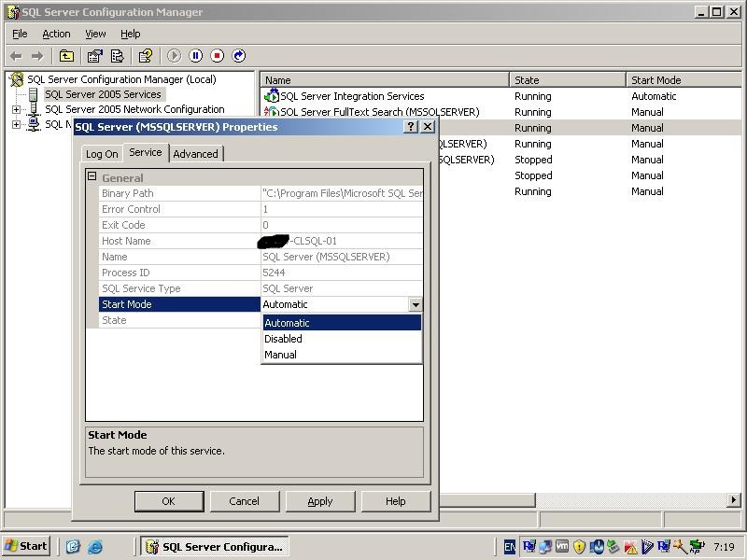Click the yellow security shield tray icon
747x560 pixels.
[x=579, y=547]
